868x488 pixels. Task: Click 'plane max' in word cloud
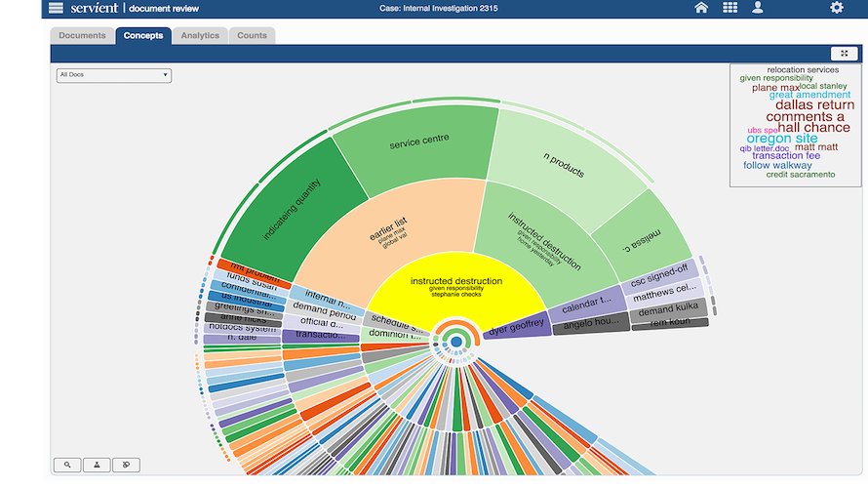[775, 88]
